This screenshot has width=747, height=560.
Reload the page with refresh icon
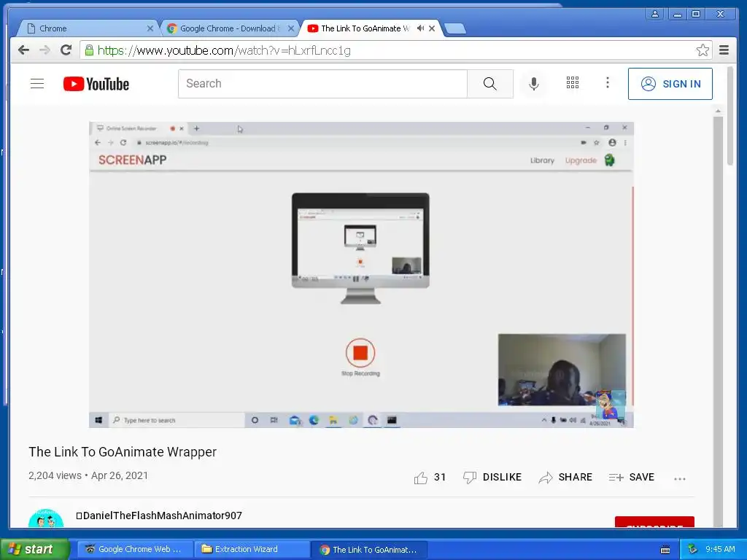[66, 50]
